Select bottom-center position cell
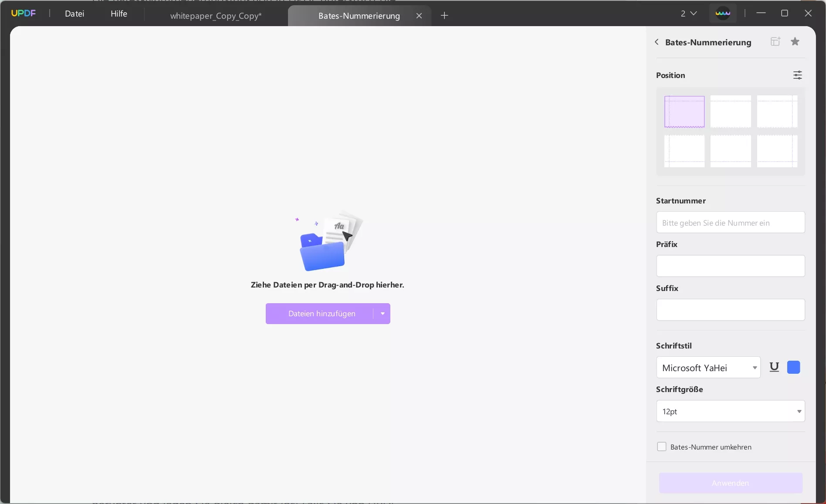 tap(731, 151)
